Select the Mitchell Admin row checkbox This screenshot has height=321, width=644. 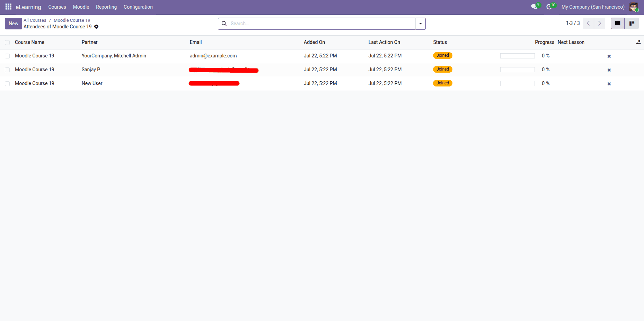7,56
